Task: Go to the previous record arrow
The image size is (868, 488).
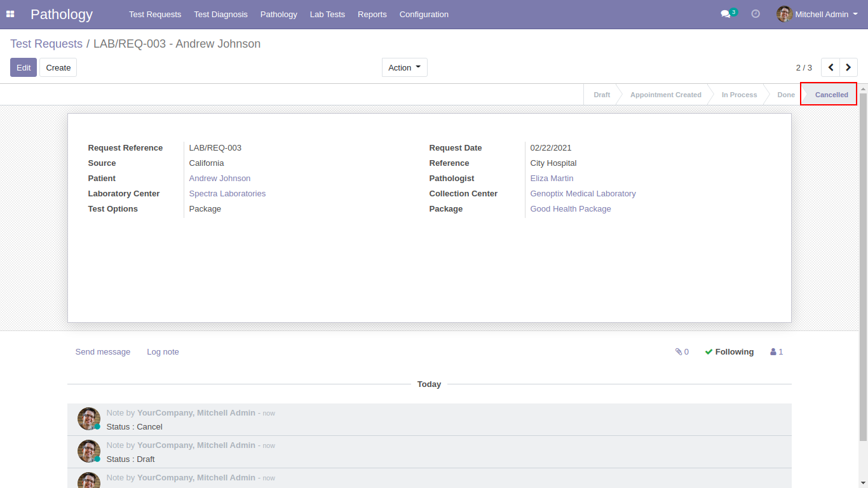Action: pos(831,67)
